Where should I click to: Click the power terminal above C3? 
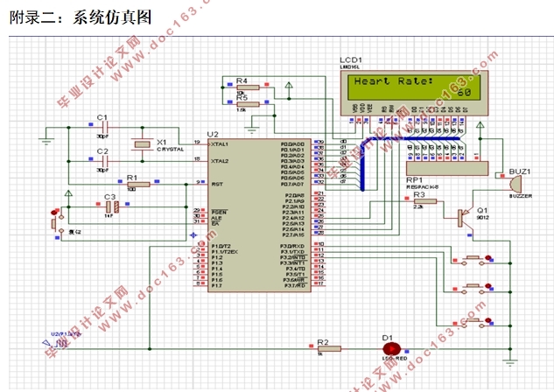(68, 193)
